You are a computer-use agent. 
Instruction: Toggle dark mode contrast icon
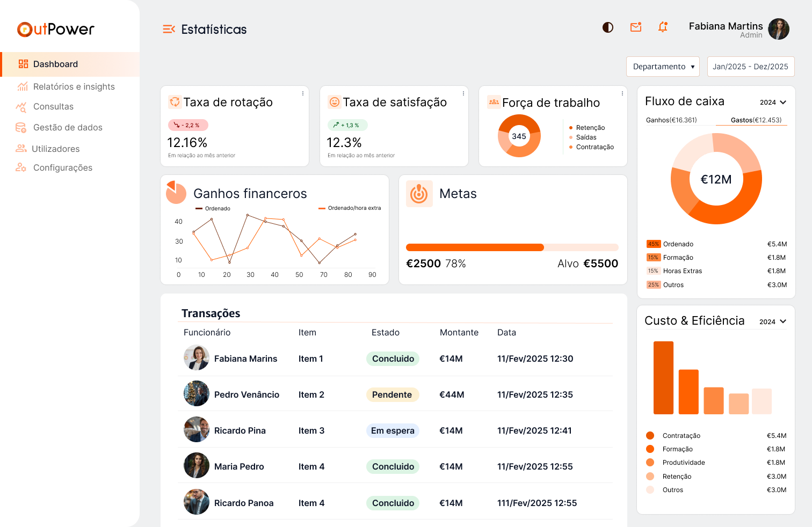[607, 27]
